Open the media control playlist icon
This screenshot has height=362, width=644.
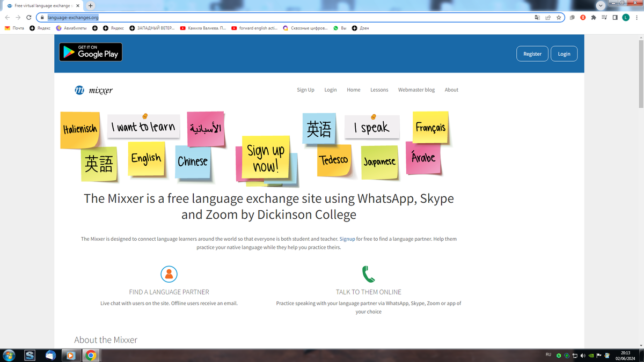604,17
